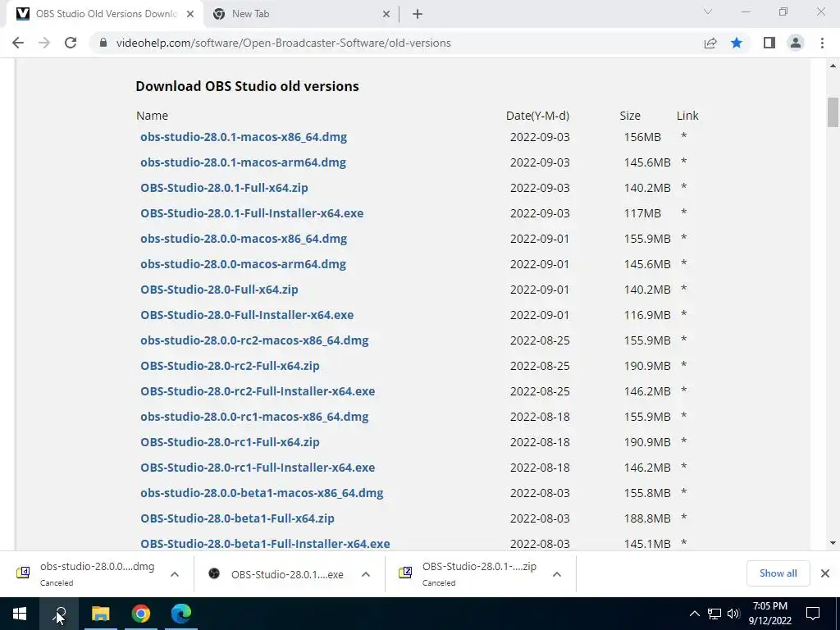Image resolution: width=840 pixels, height=630 pixels.
Task: Click the browser back arrow
Action: point(18,43)
